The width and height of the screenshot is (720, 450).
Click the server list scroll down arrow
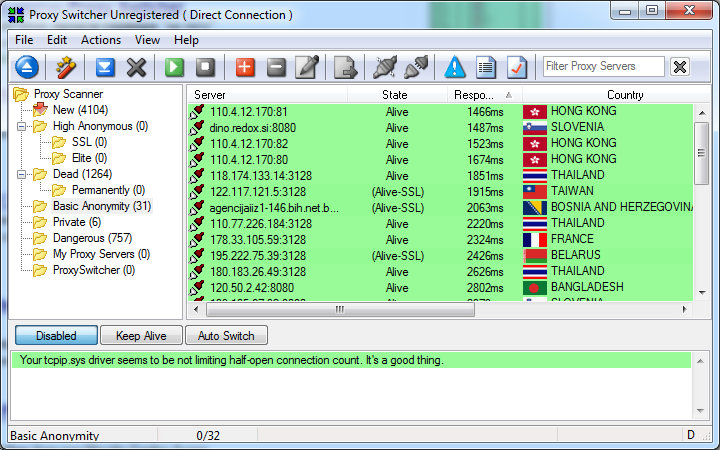[x=702, y=292]
